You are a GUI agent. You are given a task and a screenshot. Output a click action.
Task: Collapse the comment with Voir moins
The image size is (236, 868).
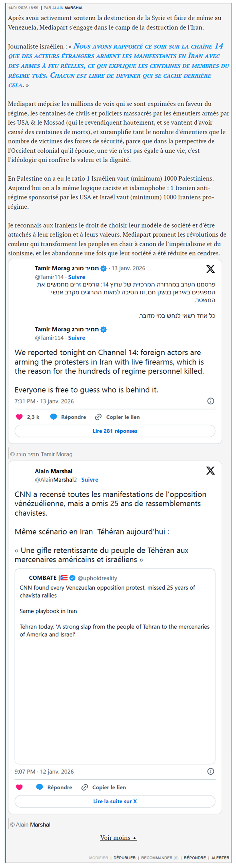coord(118,838)
